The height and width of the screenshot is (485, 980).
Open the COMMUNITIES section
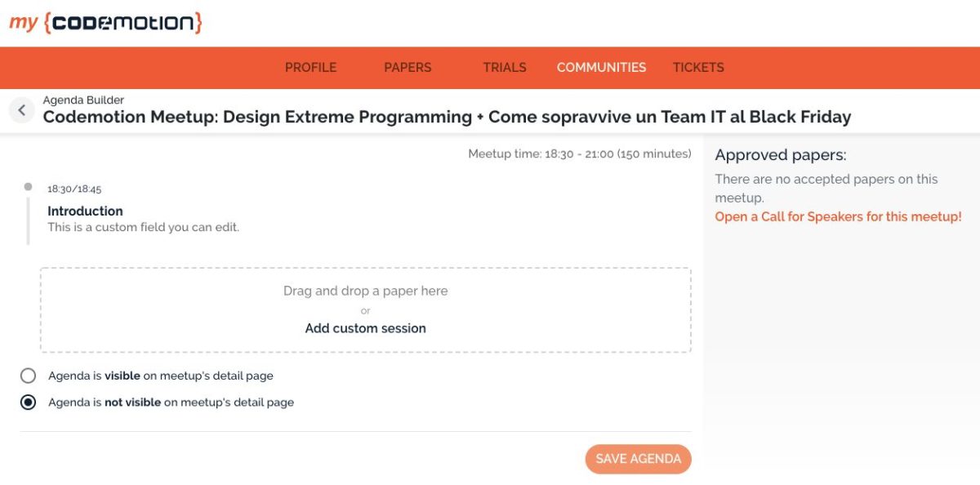[x=601, y=68]
